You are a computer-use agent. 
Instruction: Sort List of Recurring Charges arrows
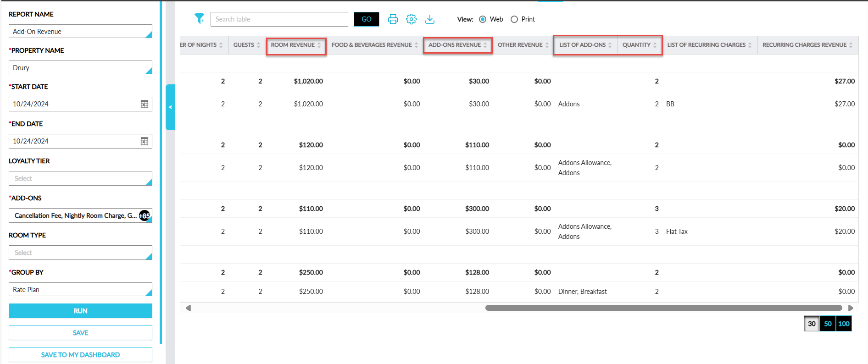tap(750, 45)
